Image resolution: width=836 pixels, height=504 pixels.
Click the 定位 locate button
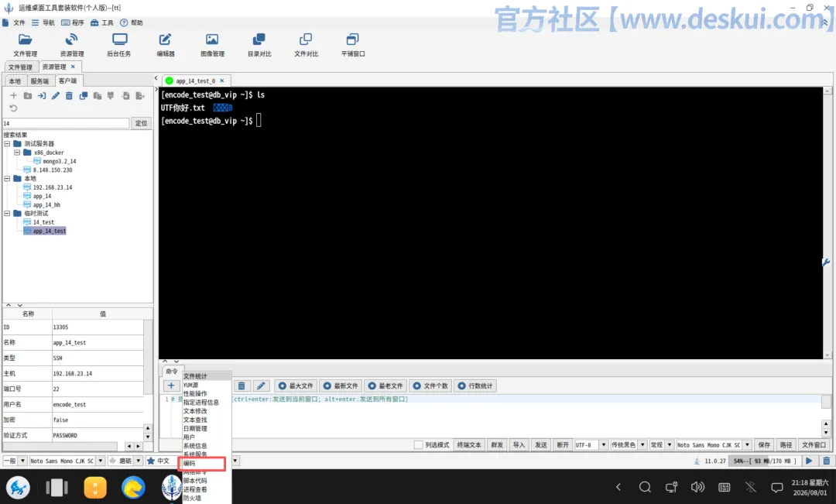tap(142, 123)
